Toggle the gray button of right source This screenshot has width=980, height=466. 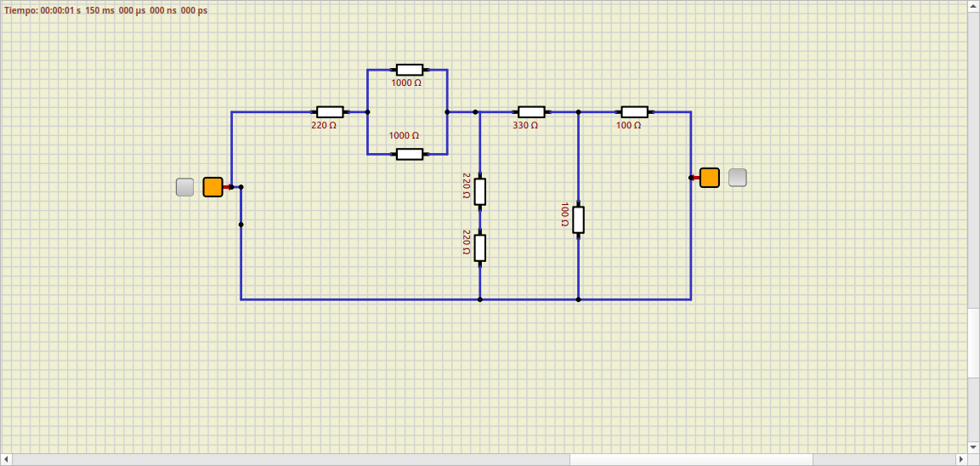click(x=738, y=178)
